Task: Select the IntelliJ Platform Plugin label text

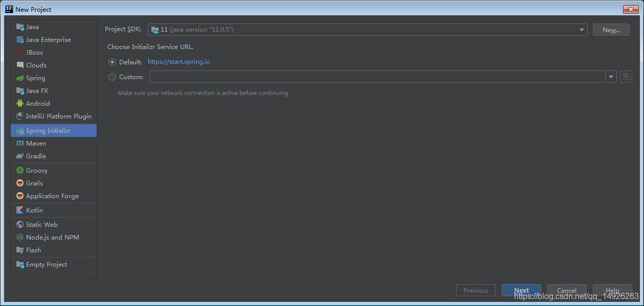Action: pyautogui.click(x=59, y=116)
